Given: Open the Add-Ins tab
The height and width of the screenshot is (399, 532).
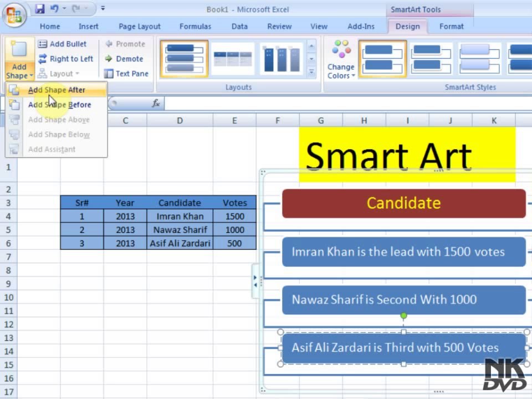Looking at the screenshot, I should tap(361, 27).
